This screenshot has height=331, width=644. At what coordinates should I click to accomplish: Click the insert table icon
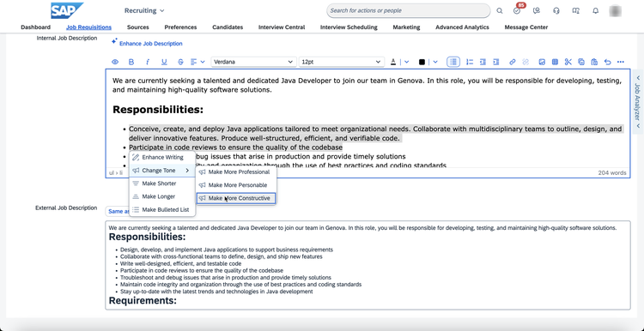point(555,62)
